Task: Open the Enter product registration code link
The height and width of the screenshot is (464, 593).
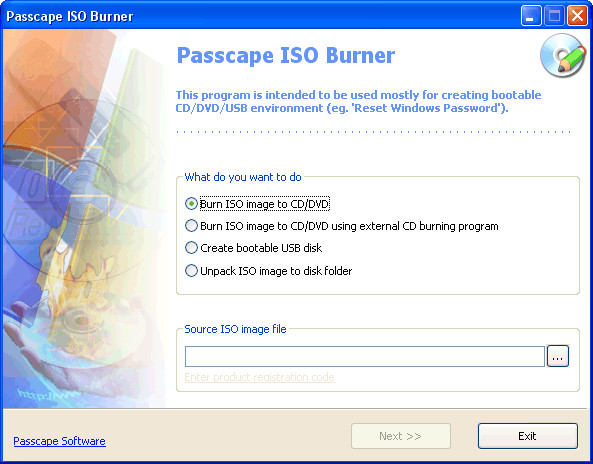Action: pos(259,377)
